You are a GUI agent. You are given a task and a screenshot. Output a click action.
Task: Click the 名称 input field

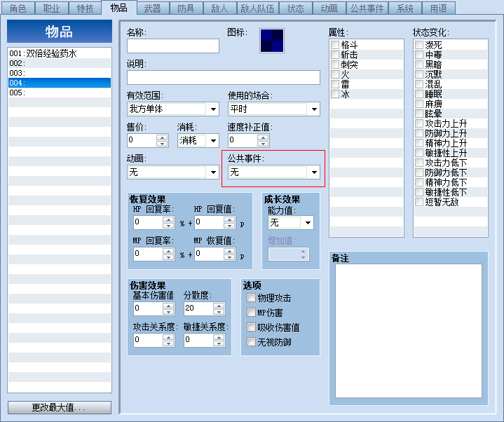[x=173, y=46]
